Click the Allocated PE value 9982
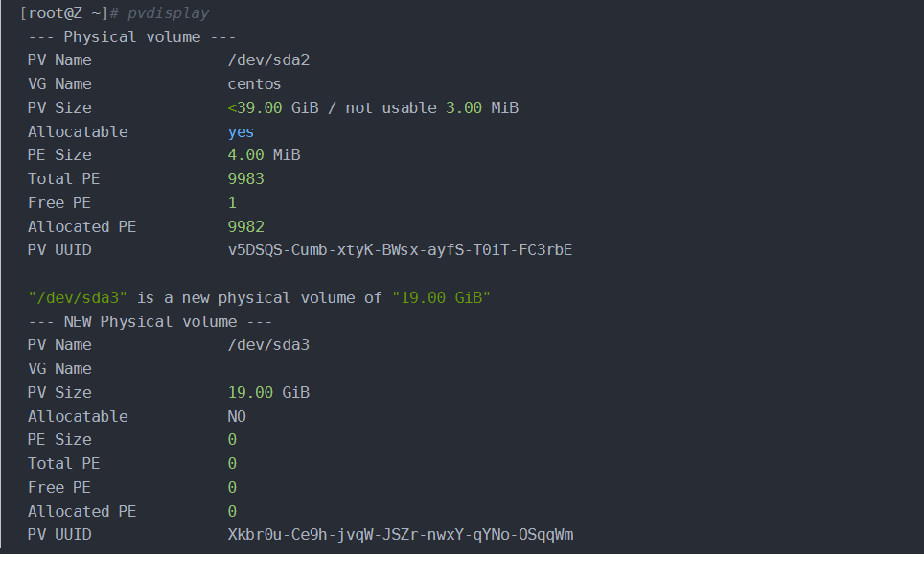Viewport: 924px width, 562px height. click(245, 227)
